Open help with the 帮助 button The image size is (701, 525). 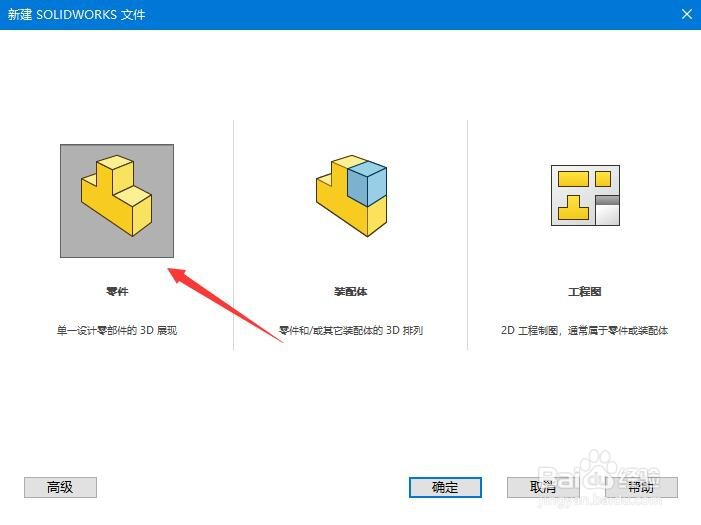point(641,487)
